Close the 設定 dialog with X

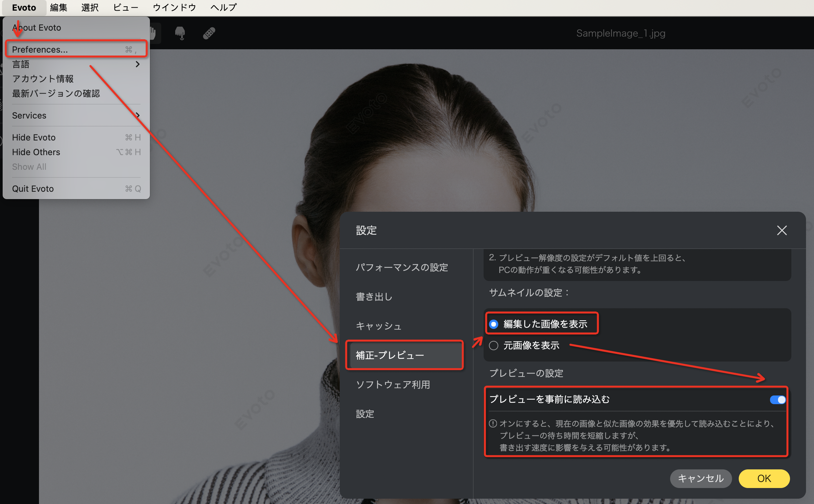click(782, 230)
